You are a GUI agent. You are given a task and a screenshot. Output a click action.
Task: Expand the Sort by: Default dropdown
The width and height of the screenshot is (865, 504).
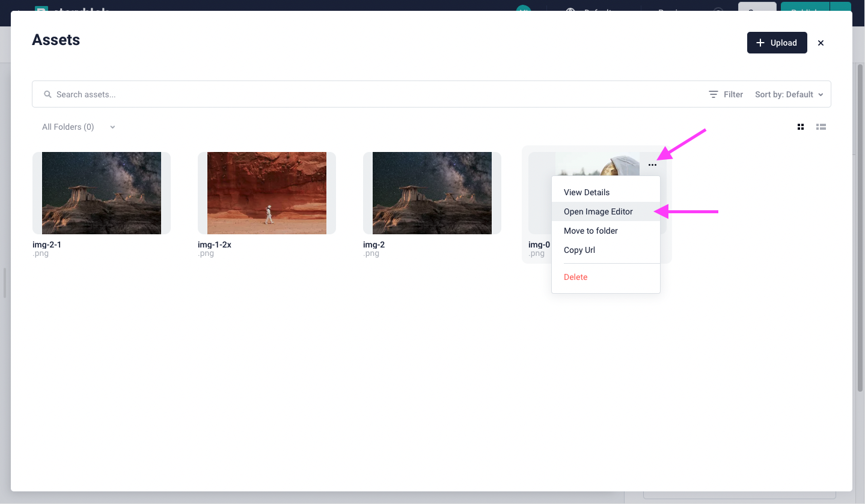click(x=789, y=94)
